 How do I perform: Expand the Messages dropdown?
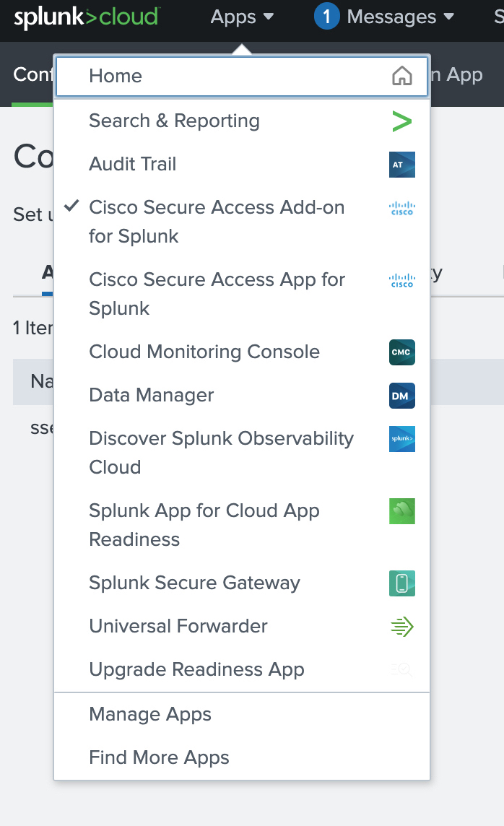pyautogui.click(x=394, y=17)
